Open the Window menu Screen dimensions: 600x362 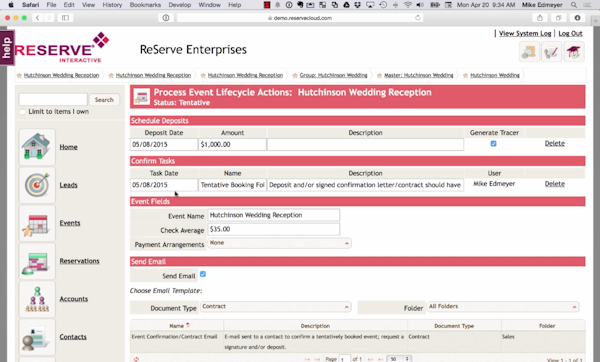pos(209,5)
